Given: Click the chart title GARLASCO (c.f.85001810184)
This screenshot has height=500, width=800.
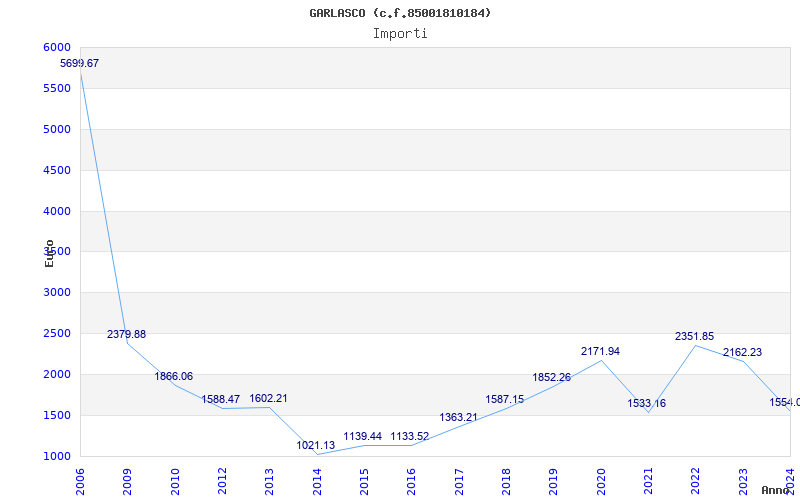Looking at the screenshot, I should [400, 13].
